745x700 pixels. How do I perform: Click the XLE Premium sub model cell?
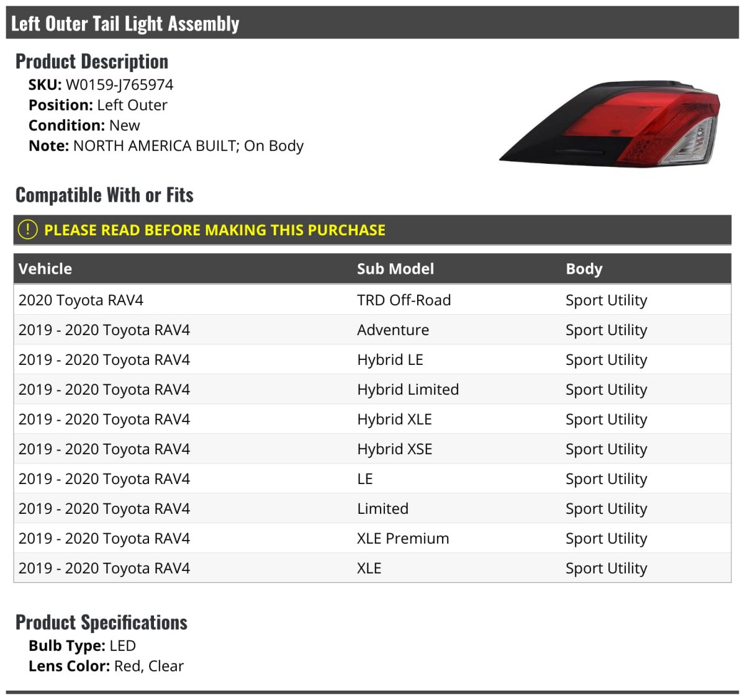point(403,539)
